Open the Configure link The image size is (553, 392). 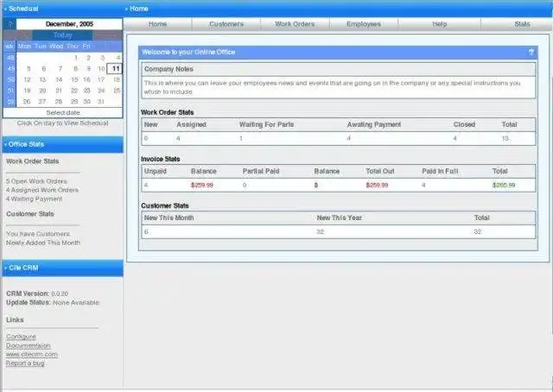pyautogui.click(x=21, y=337)
